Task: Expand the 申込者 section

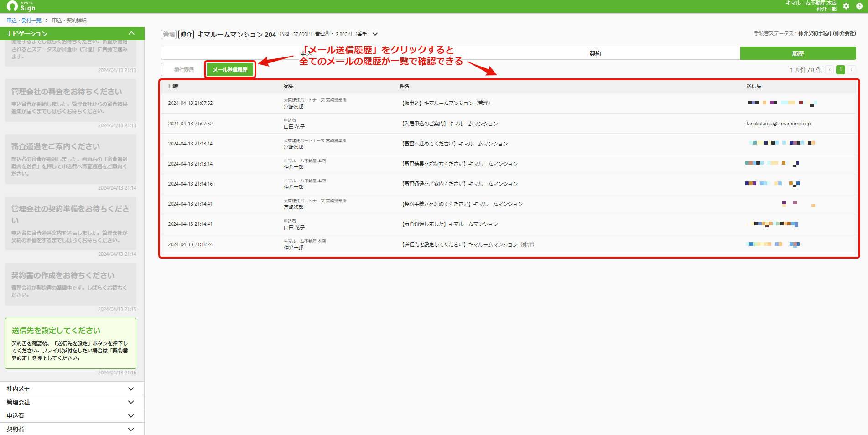Action: point(72,415)
